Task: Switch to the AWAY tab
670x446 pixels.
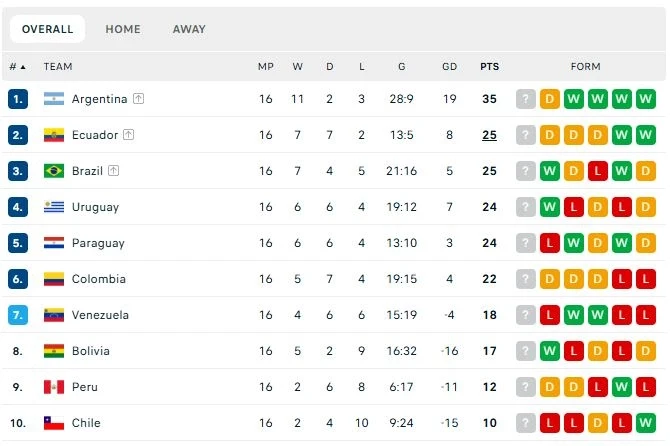Action: point(189,29)
